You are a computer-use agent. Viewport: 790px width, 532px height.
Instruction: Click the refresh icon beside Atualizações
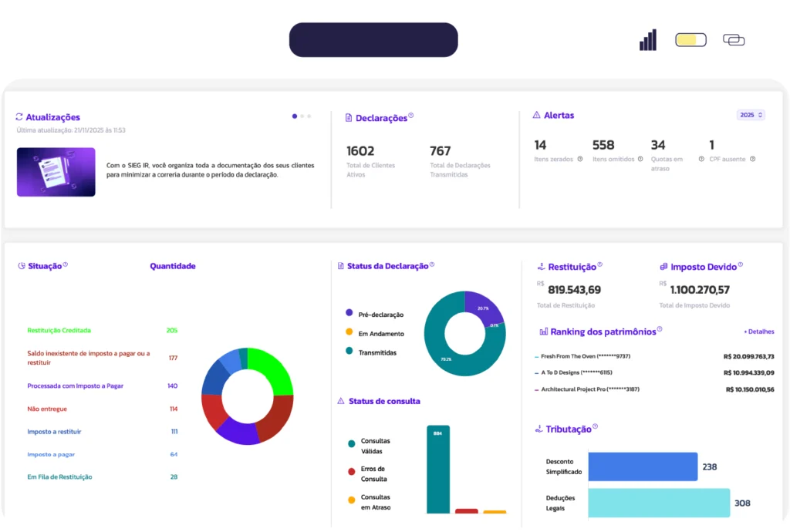[19, 117]
